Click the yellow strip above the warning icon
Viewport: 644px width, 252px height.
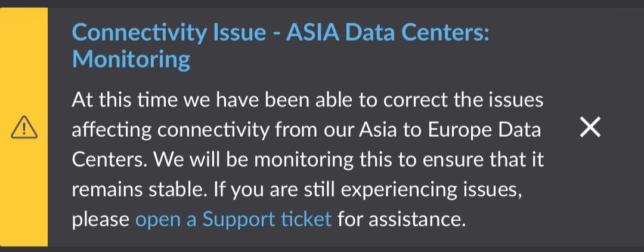tap(24, 62)
